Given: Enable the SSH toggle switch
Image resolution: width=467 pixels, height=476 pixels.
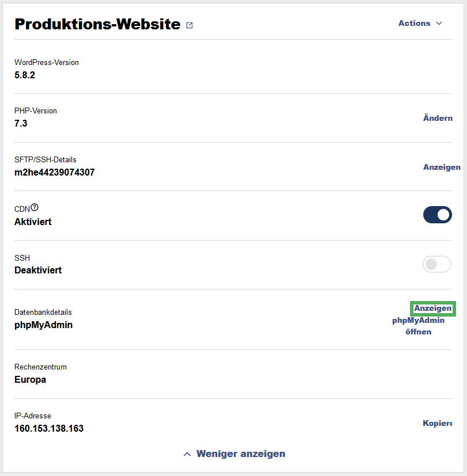Looking at the screenshot, I should (436, 264).
